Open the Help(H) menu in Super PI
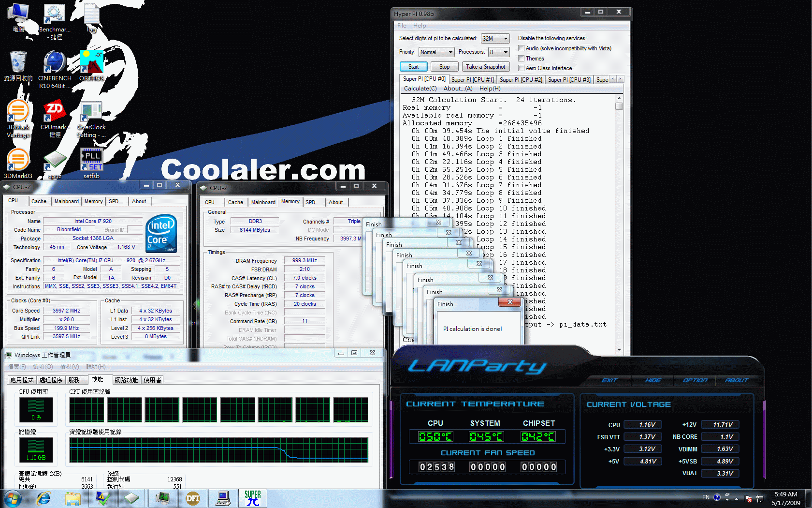 [x=490, y=89]
